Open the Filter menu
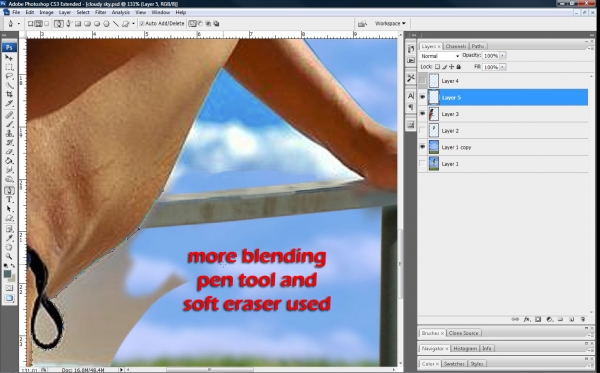This screenshot has width=600, height=373. [100, 12]
